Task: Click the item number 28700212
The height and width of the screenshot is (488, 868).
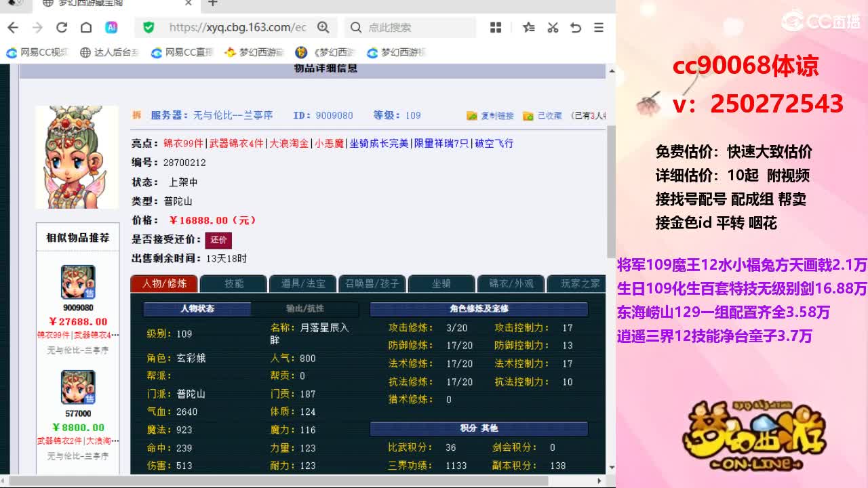Action: (x=184, y=163)
